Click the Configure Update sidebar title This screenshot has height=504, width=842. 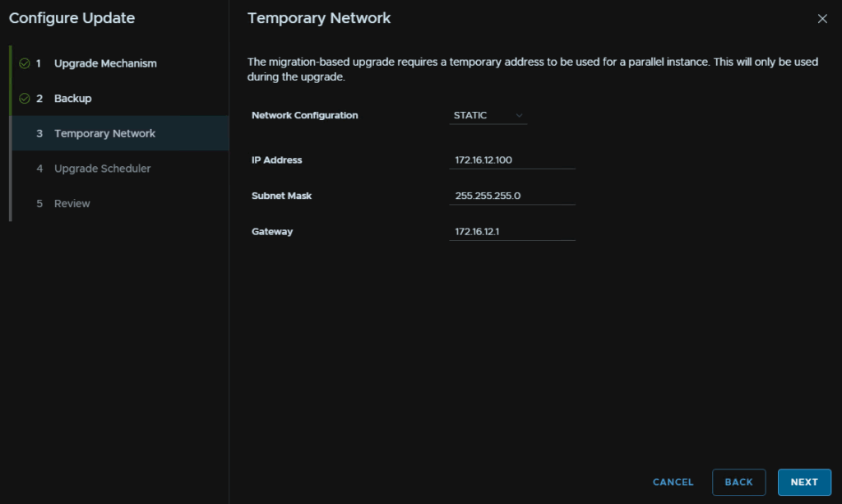point(72,18)
